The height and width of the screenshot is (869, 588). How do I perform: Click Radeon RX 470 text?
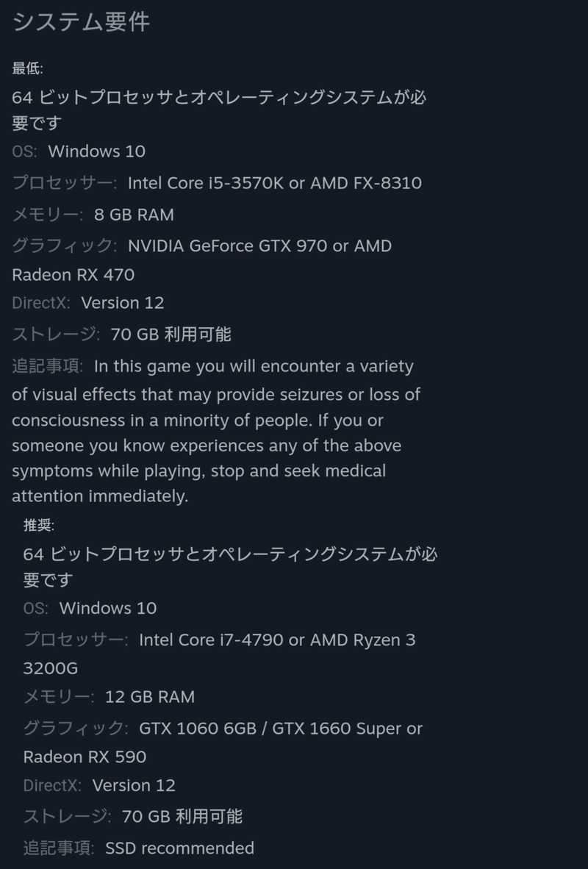tap(73, 274)
